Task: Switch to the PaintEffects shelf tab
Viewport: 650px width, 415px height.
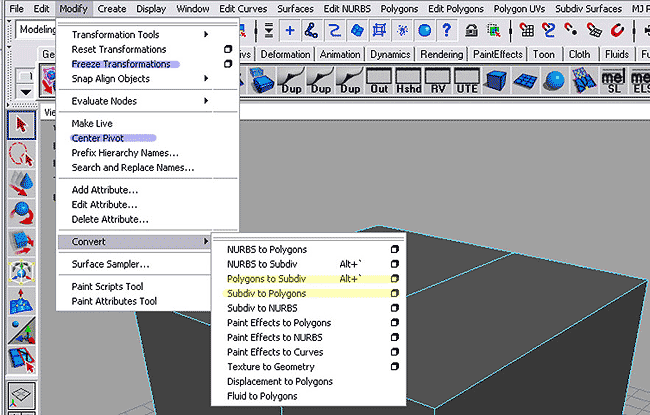Action: 497,54
